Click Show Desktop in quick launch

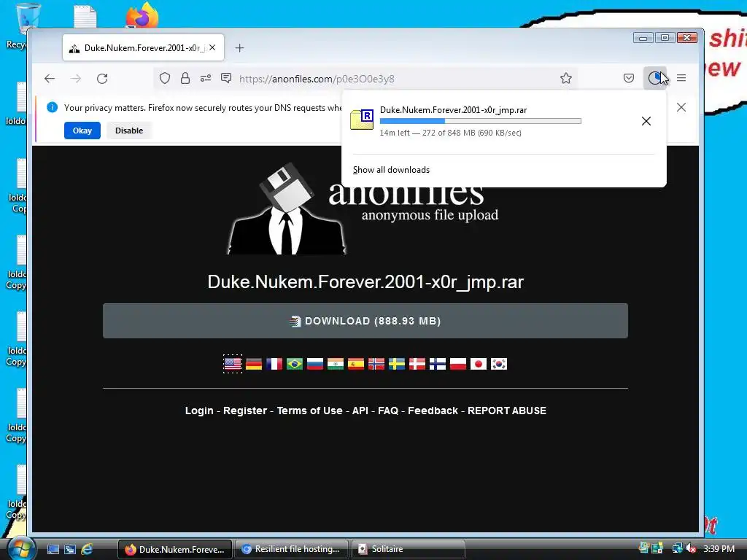pos(53,549)
